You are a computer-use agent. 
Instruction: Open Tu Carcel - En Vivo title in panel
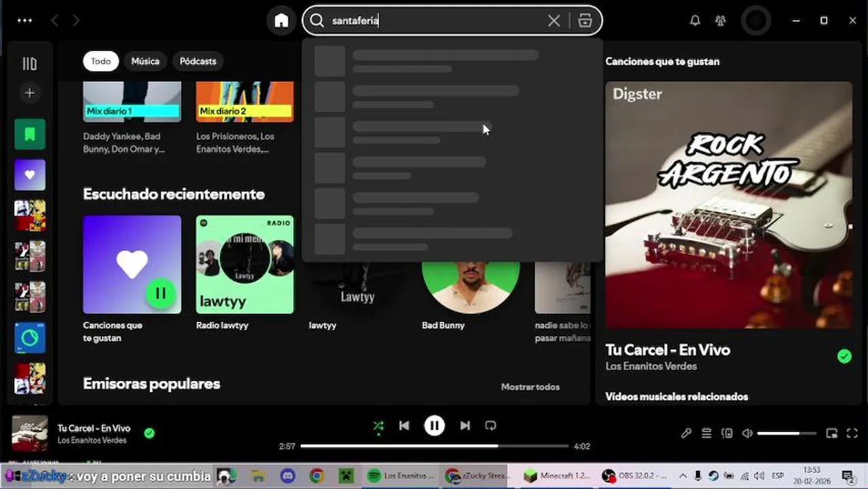tap(668, 350)
